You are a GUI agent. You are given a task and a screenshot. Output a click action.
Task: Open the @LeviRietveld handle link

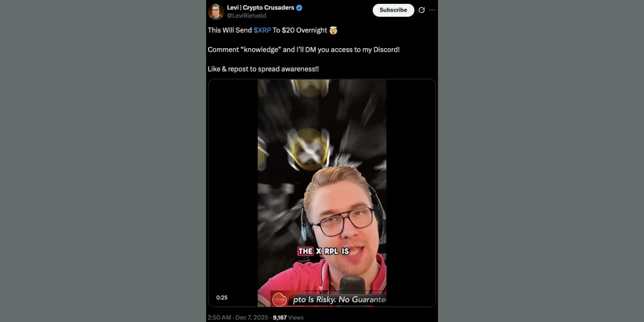tap(247, 15)
